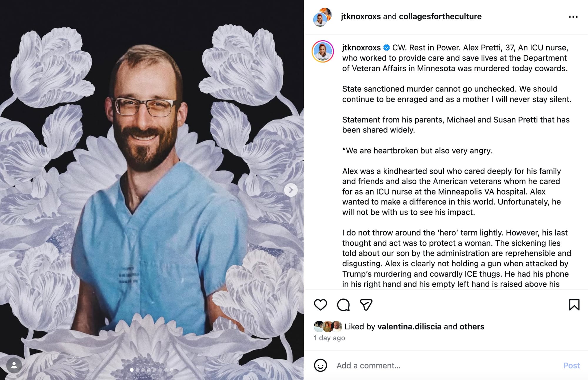The height and width of the screenshot is (380, 588).
Task: Visit collagesfortheculture profile from header
Action: (x=440, y=16)
